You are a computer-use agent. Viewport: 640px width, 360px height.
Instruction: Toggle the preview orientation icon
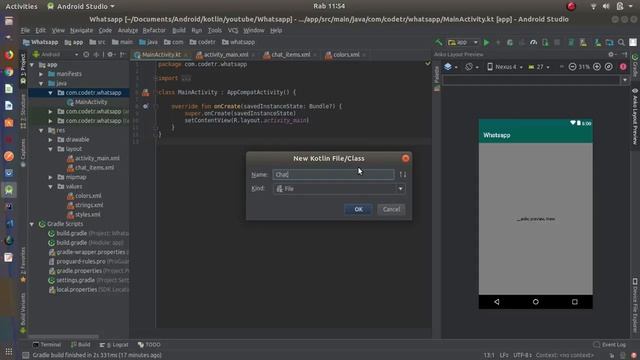[x=469, y=67]
